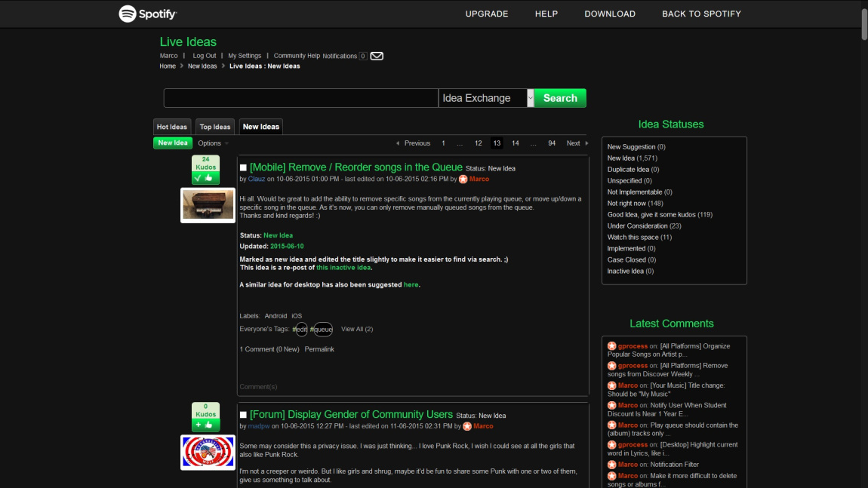Click Home breadcrumb link
Screen dimensions: 868x488
click(167, 66)
